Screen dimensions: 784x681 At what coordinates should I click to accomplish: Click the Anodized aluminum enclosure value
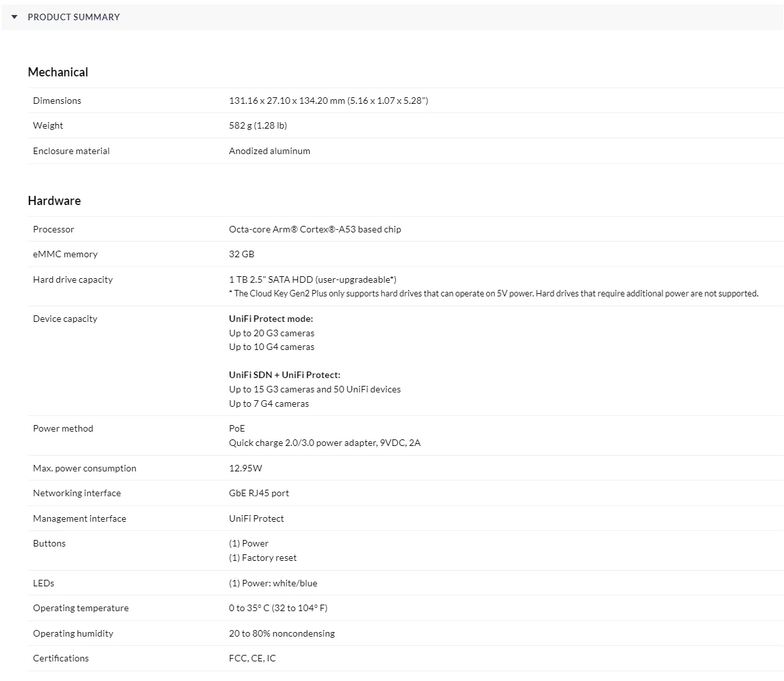pyautogui.click(x=269, y=151)
